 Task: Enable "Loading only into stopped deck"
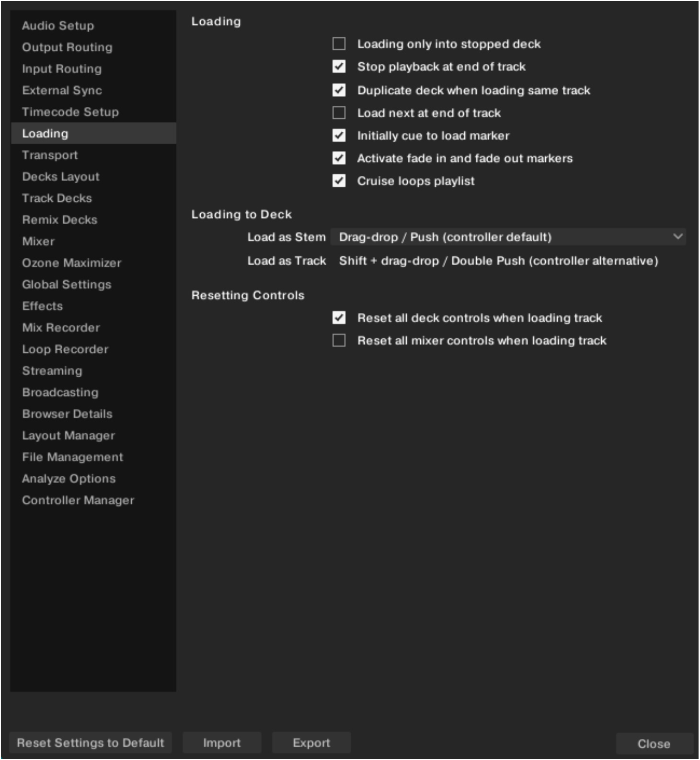pos(340,44)
